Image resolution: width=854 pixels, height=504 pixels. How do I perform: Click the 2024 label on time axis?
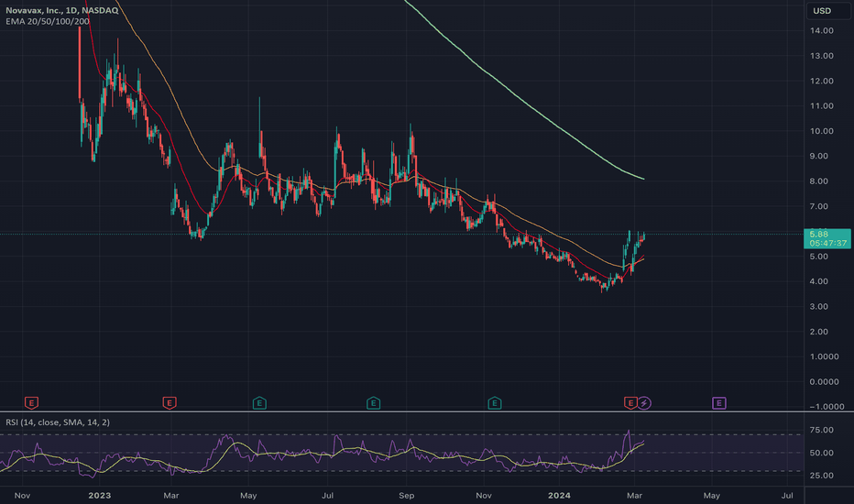coord(559,495)
